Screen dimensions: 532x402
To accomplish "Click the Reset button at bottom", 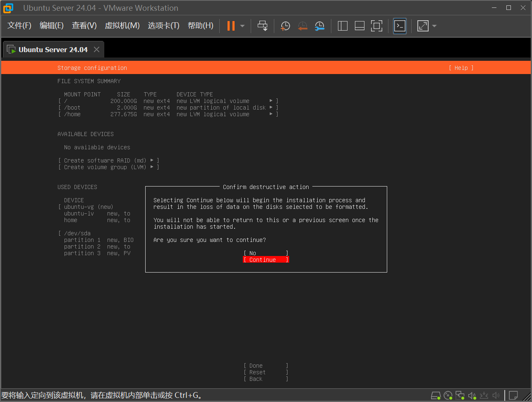I will (x=266, y=372).
